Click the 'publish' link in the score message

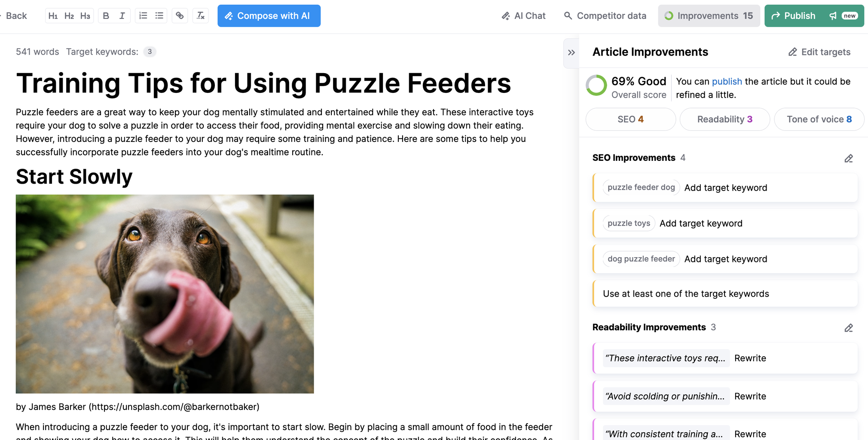(727, 81)
